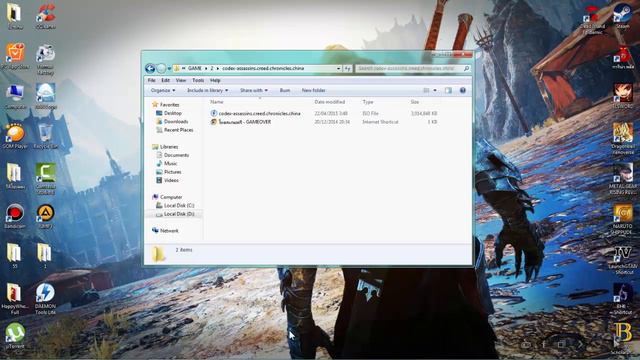Toggle the preview pane button
The width and height of the screenshot is (640, 360).
click(x=448, y=90)
